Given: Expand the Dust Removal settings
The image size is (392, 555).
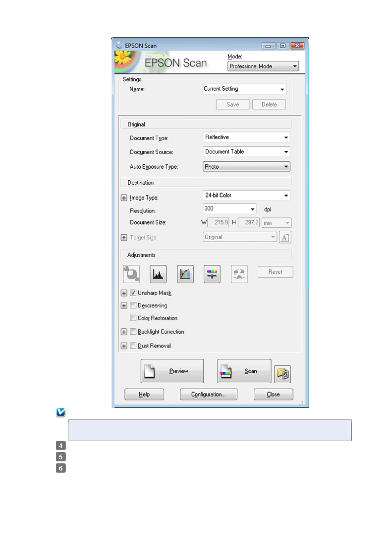Looking at the screenshot, I should (x=124, y=346).
